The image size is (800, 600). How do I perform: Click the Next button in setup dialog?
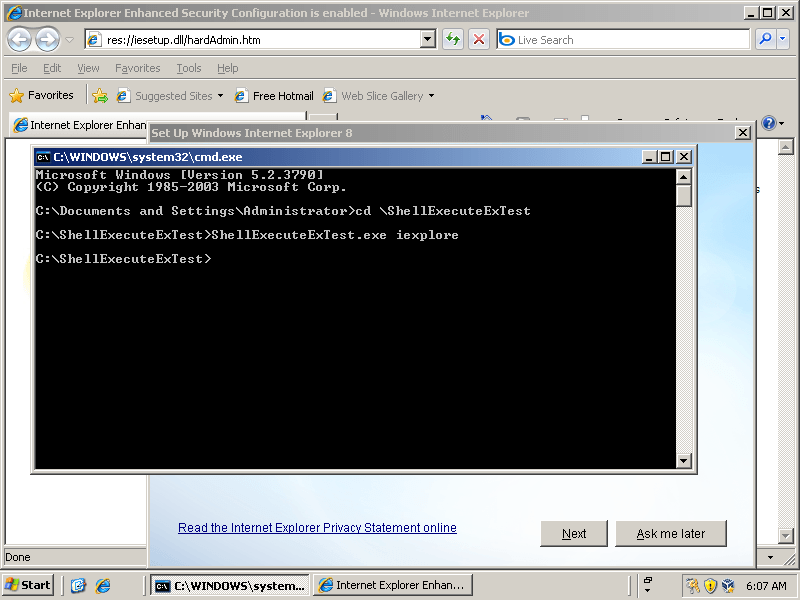tap(573, 533)
